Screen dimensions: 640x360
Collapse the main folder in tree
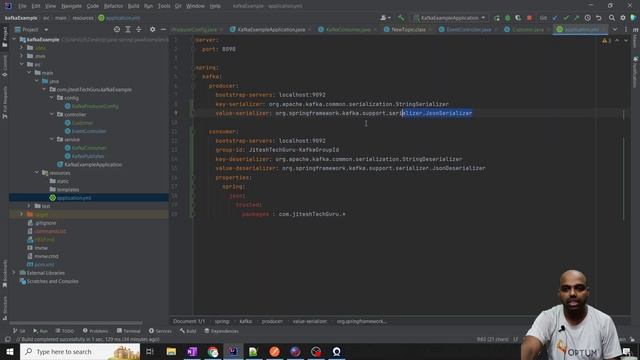[29, 73]
